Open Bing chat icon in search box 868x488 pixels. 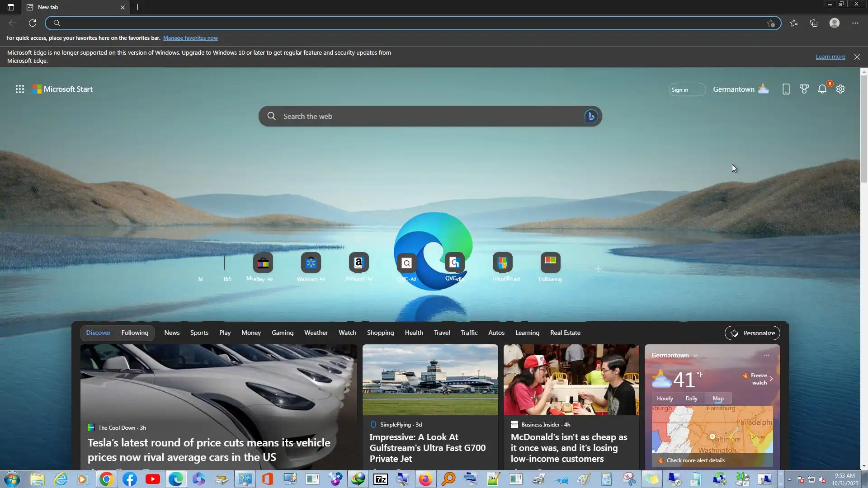[591, 116]
